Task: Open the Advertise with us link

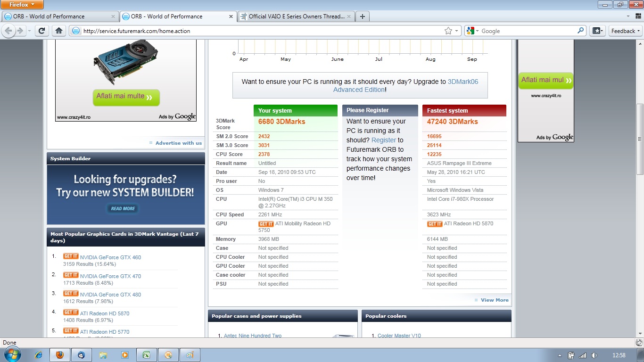Action: coord(179,143)
